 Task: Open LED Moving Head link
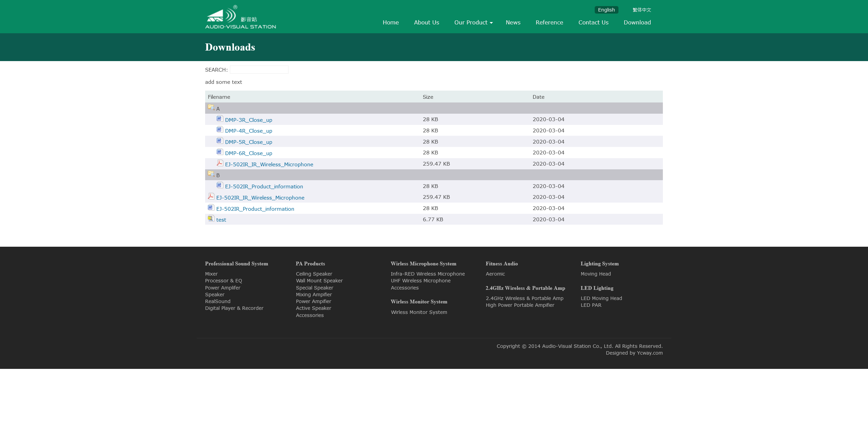601,298
